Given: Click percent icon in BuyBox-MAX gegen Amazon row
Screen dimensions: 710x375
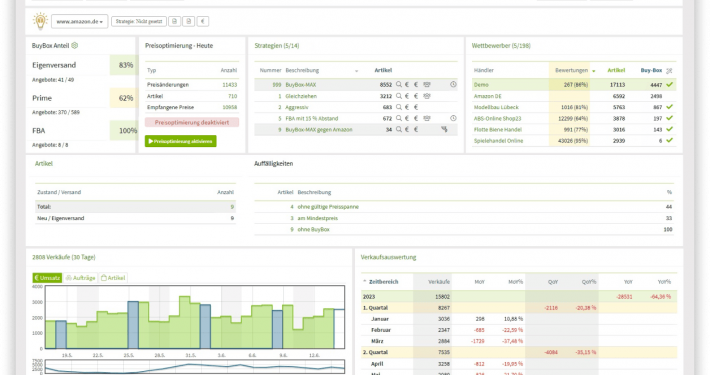Looking at the screenshot, I should tap(444, 130).
